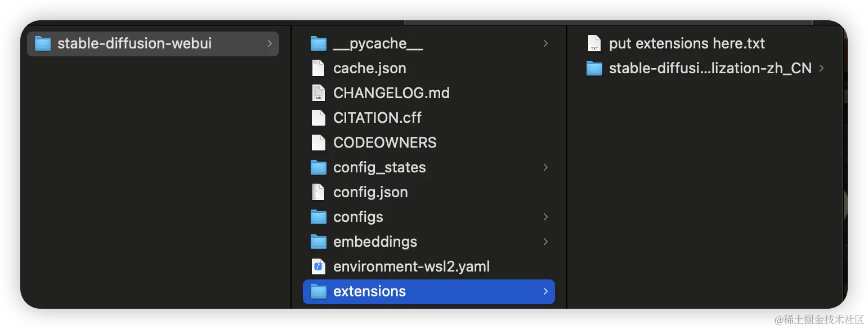Select the config_states folder name

tap(379, 168)
